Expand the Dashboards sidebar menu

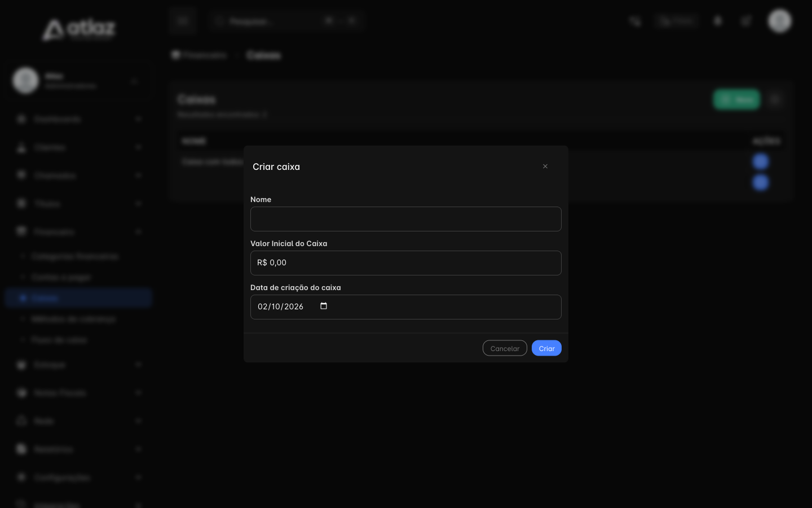point(79,119)
